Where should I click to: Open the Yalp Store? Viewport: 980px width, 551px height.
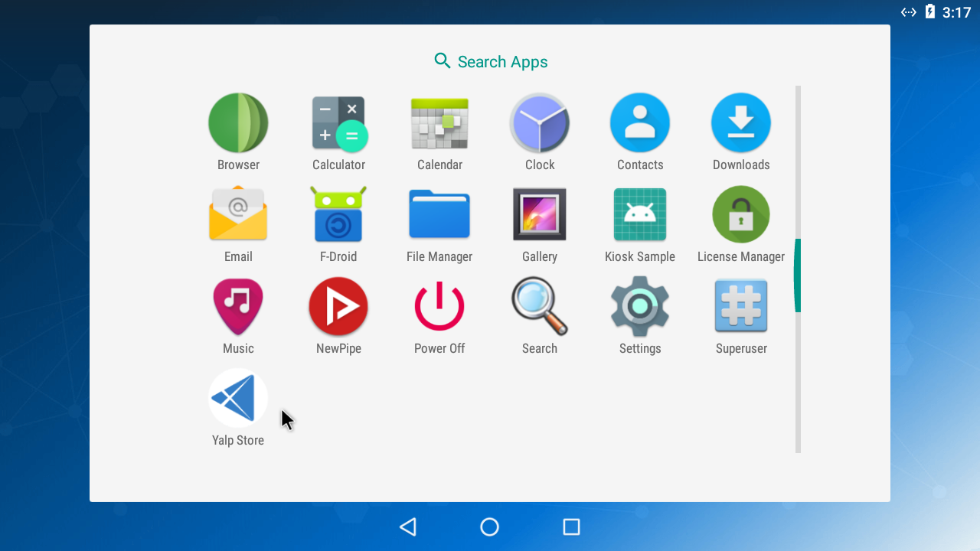click(x=238, y=398)
